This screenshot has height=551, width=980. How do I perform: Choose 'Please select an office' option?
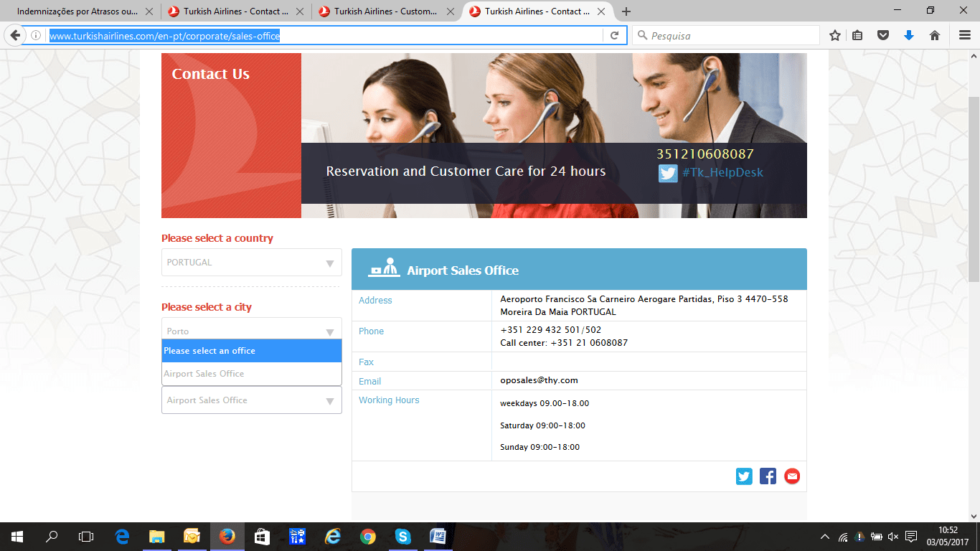click(x=252, y=351)
